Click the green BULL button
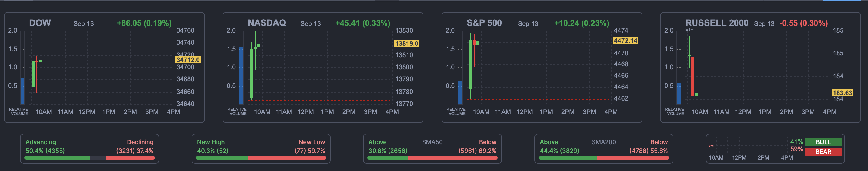 (x=823, y=142)
